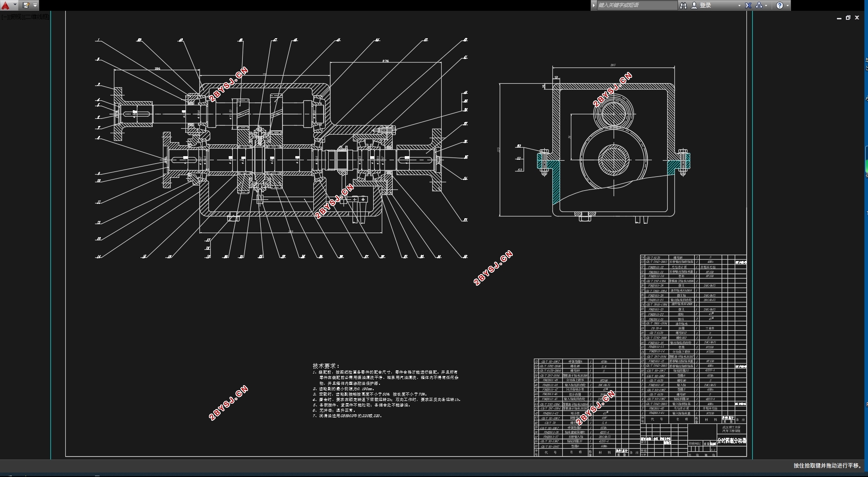Open Autodesk Exchange apps icon
This screenshot has width=868, height=477.
click(748, 5)
